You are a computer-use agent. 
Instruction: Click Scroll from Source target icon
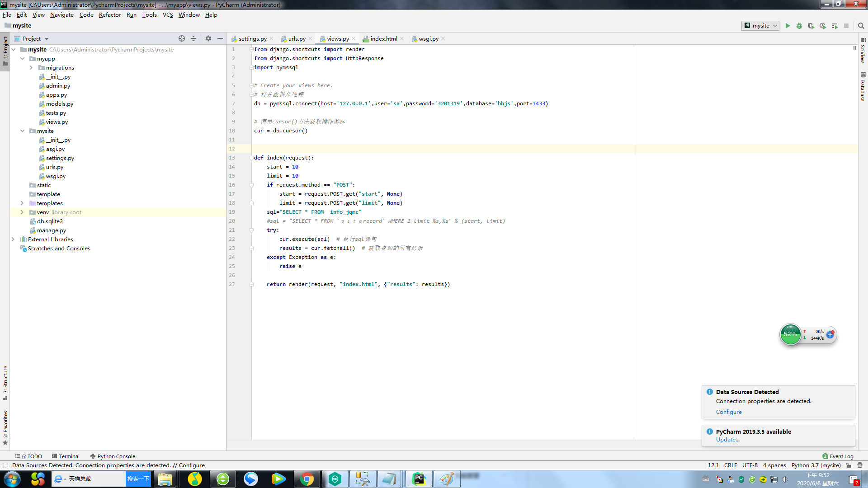[x=182, y=38]
